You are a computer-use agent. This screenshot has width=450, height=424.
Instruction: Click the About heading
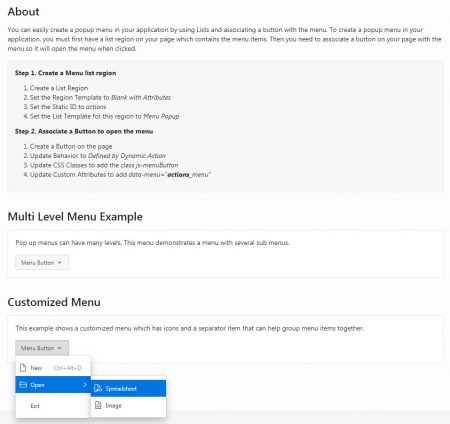(23, 12)
